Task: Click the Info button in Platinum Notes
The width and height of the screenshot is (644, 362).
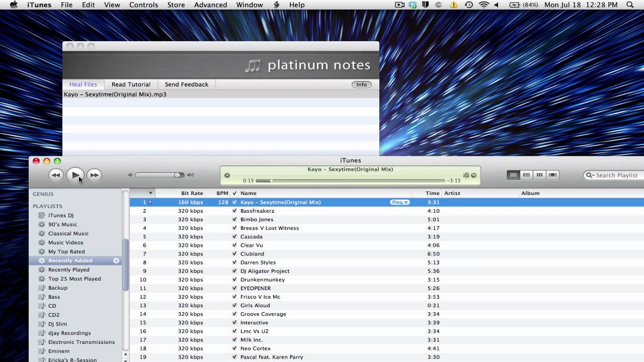Action: tap(362, 84)
